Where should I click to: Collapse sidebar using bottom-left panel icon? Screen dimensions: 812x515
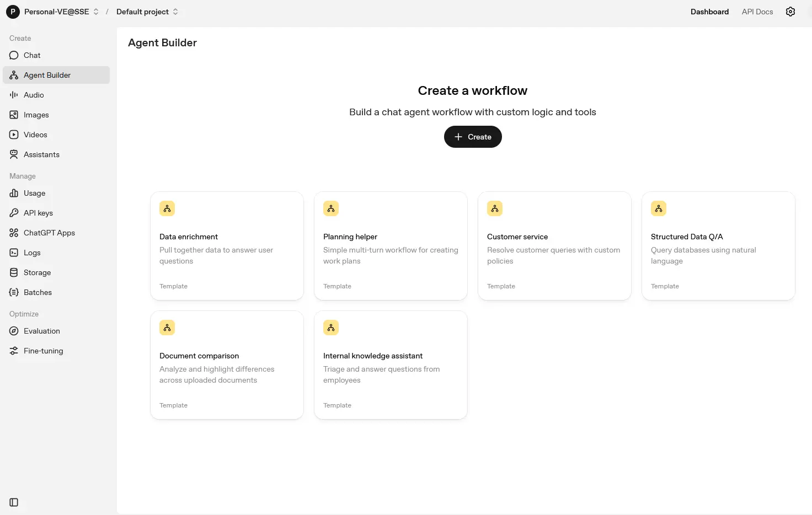14,502
